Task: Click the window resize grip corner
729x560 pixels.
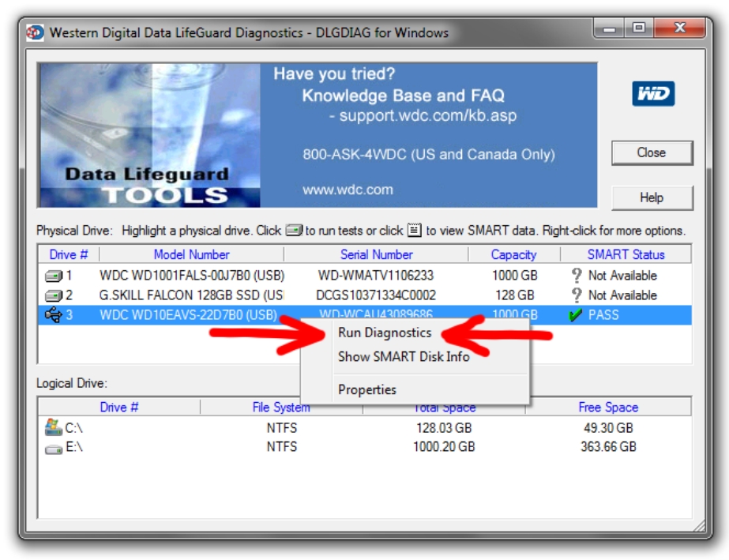Action: point(699,525)
